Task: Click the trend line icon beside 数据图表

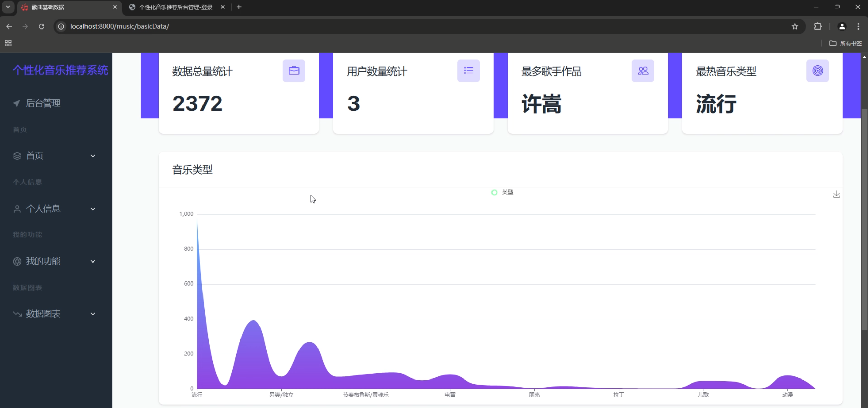Action: click(17, 314)
